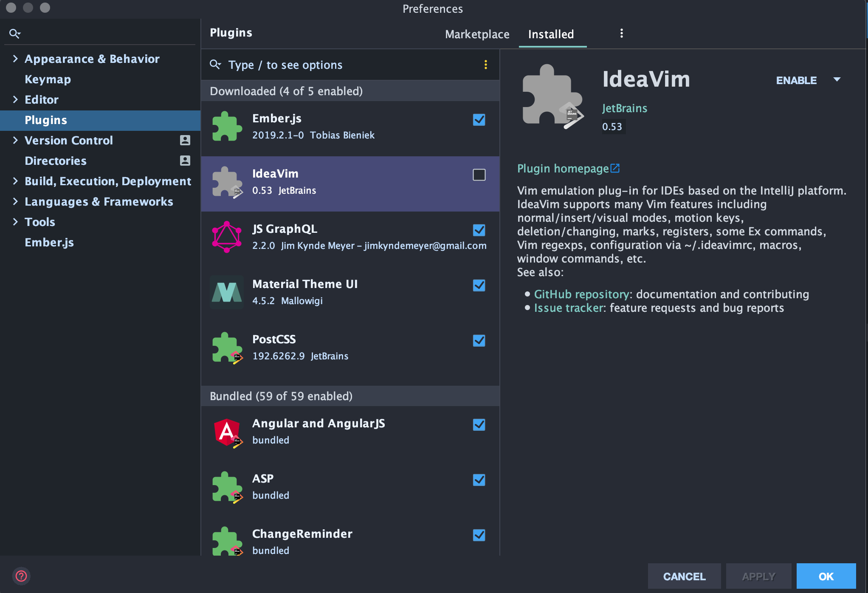This screenshot has width=868, height=593.
Task: Click the PostCSS plugin icon
Action: (x=226, y=347)
